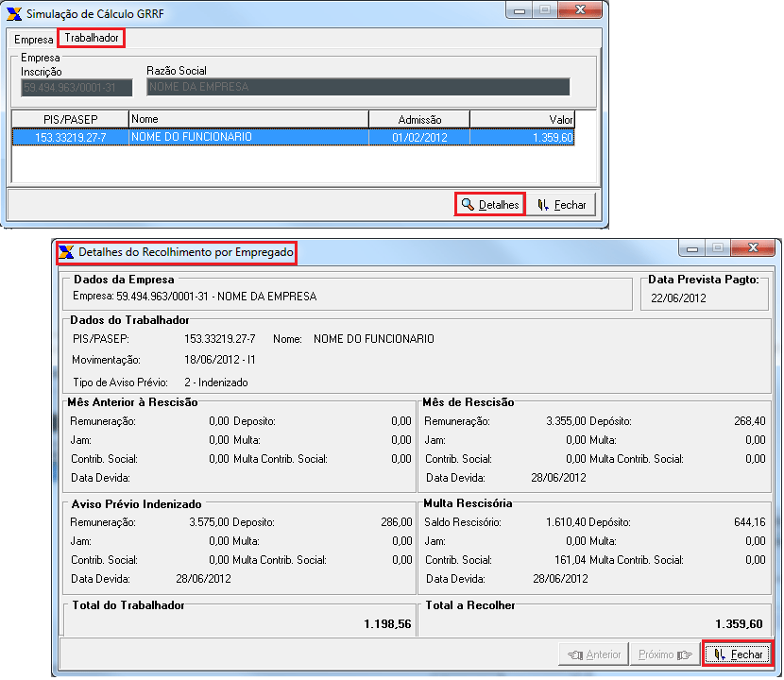This screenshot has width=784, height=680.
Task: Click Total do Trabalhador 1.198,56
Action: click(387, 624)
